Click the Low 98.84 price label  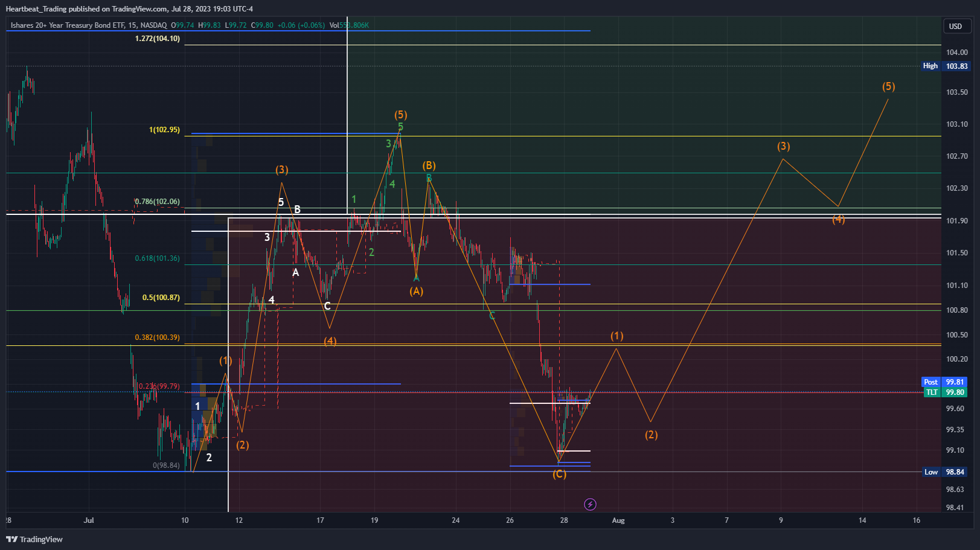pyautogui.click(x=946, y=472)
